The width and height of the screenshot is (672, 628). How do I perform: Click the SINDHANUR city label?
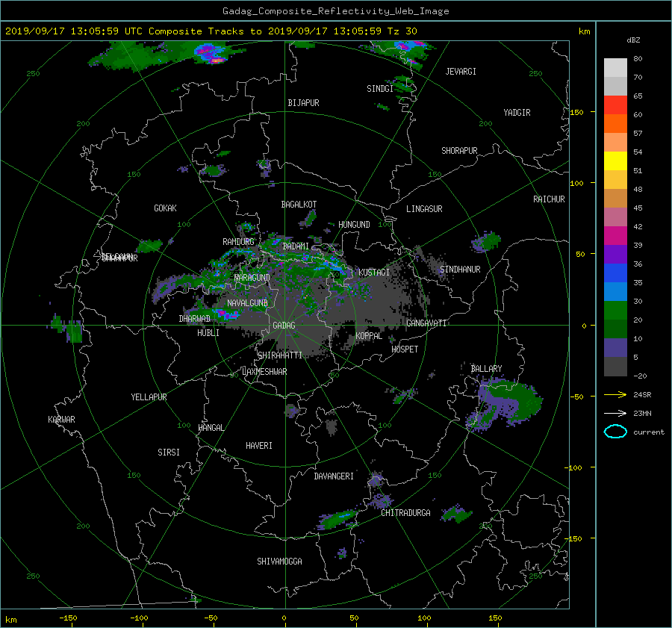460,270
